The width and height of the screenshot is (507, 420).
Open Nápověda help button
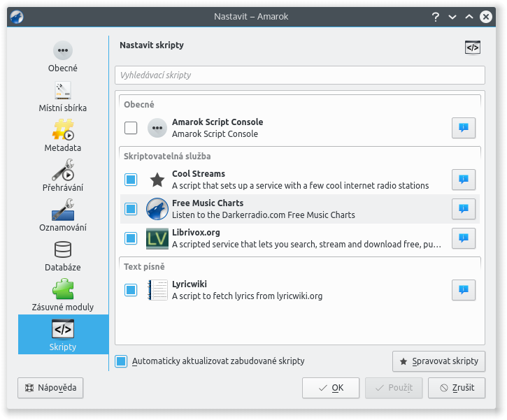pyautogui.click(x=50, y=388)
